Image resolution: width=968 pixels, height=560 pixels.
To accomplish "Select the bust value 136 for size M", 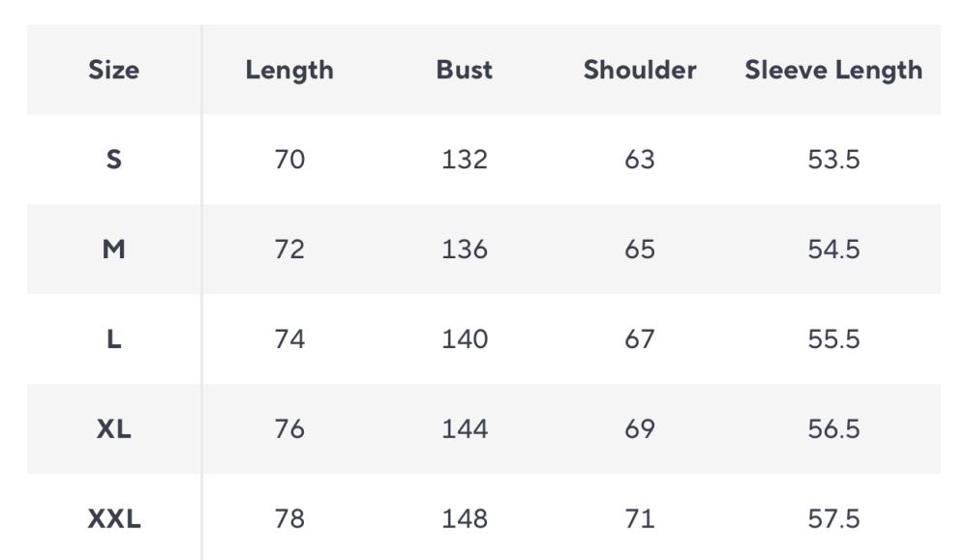I will click(x=465, y=250).
